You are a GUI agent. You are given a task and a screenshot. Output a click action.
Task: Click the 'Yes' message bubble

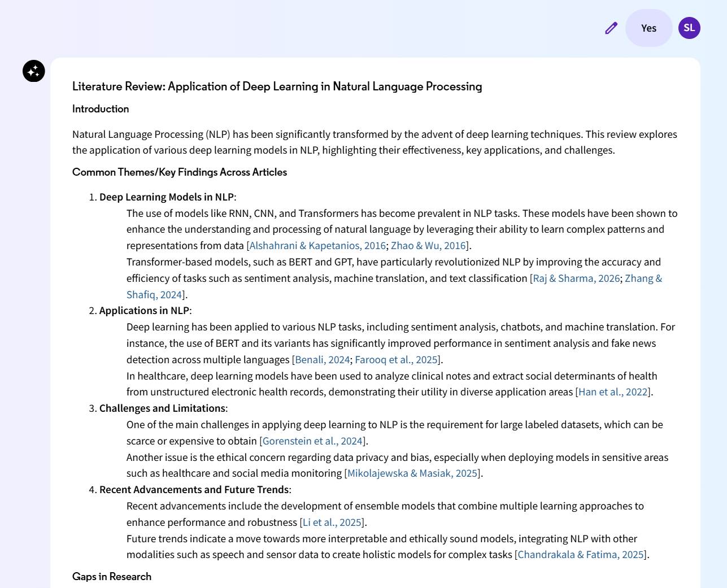(x=648, y=28)
